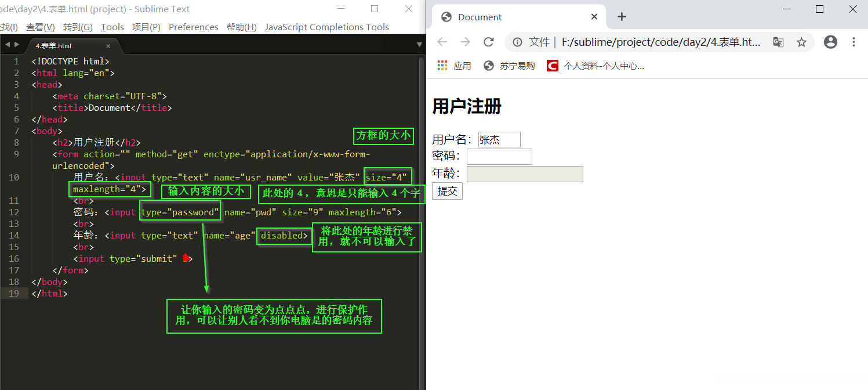Navigate back using Chrome's back arrow

tap(442, 42)
